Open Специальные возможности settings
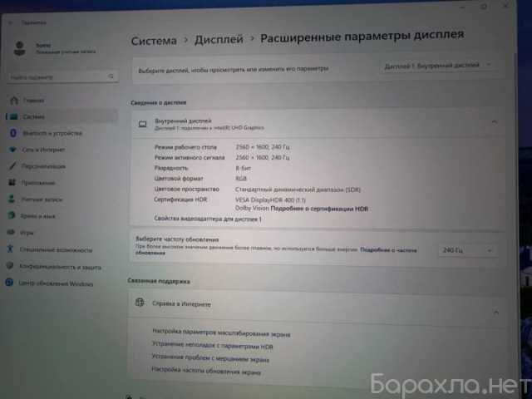The height and width of the screenshot is (399, 532). [57, 249]
